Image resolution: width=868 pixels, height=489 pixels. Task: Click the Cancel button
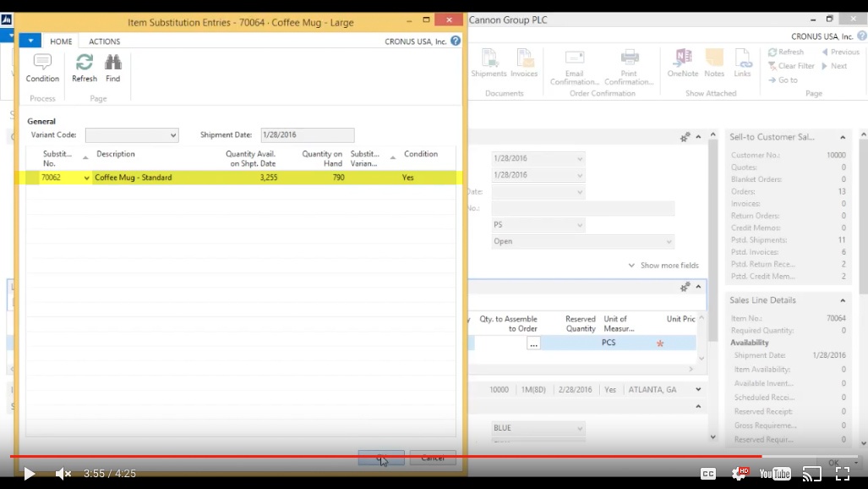[432, 458]
